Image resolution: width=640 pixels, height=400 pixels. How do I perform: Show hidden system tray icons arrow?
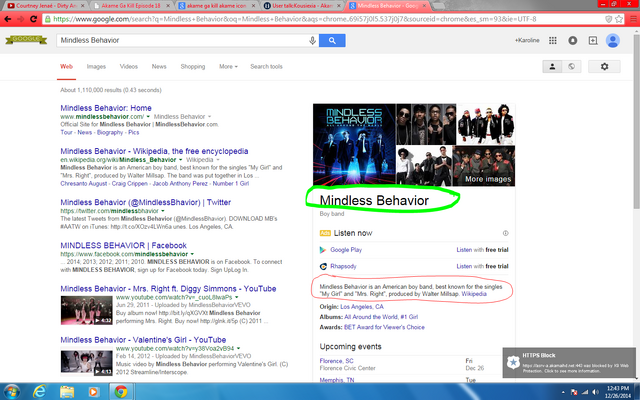563,392
